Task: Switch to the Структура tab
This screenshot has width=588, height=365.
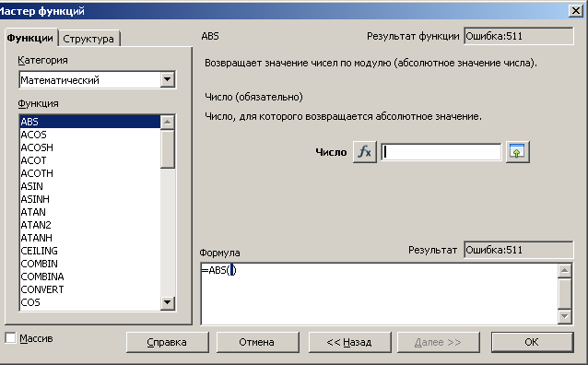Action: coord(88,39)
